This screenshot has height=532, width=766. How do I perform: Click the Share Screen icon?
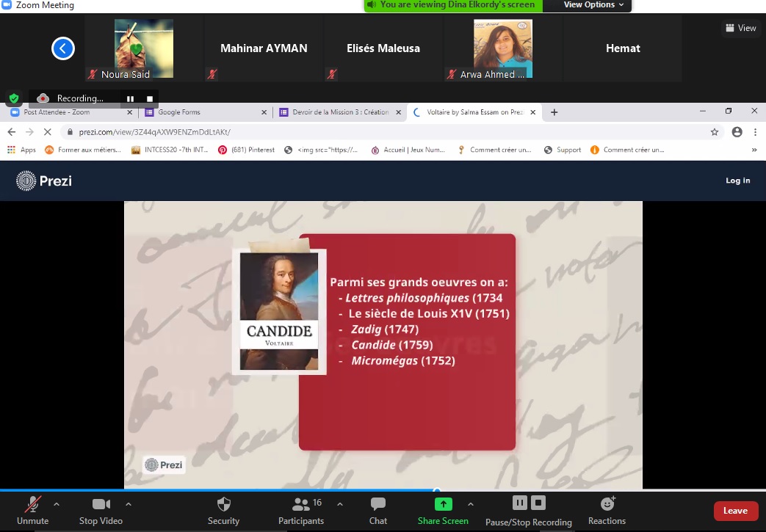tap(443, 504)
